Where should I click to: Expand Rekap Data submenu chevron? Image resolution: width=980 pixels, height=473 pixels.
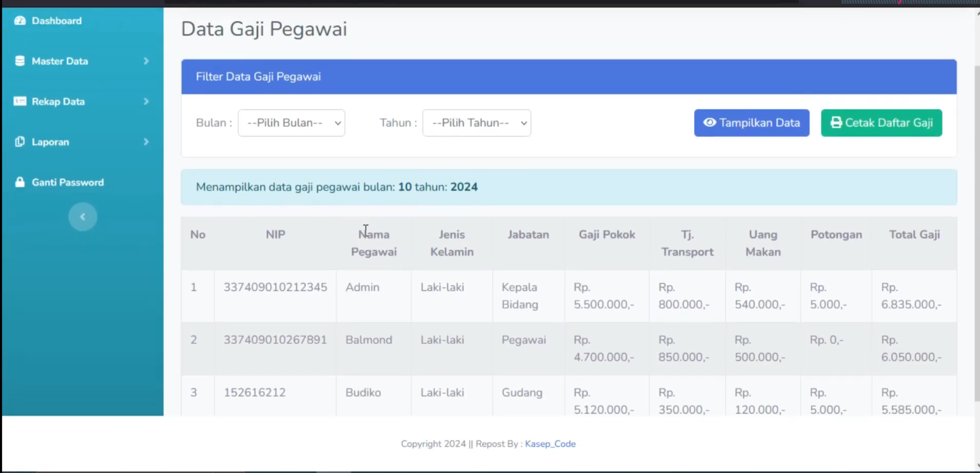coord(146,101)
